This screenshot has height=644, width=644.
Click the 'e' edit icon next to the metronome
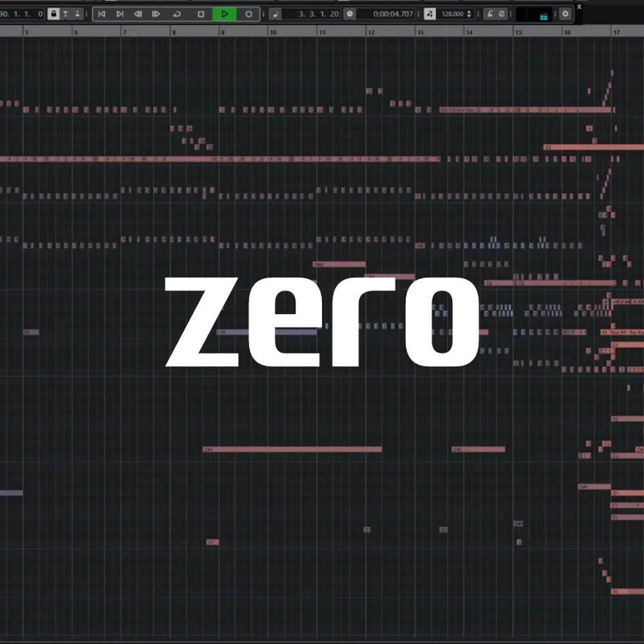(x=501, y=14)
